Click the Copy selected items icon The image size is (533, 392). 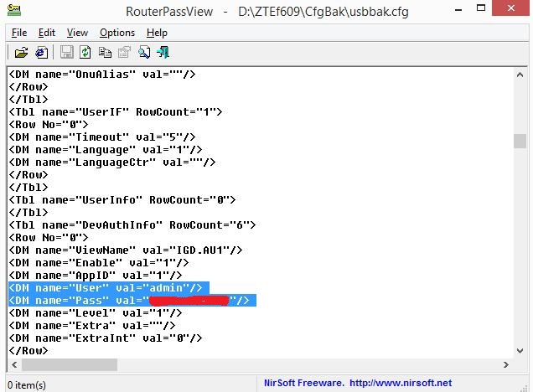tap(105, 52)
